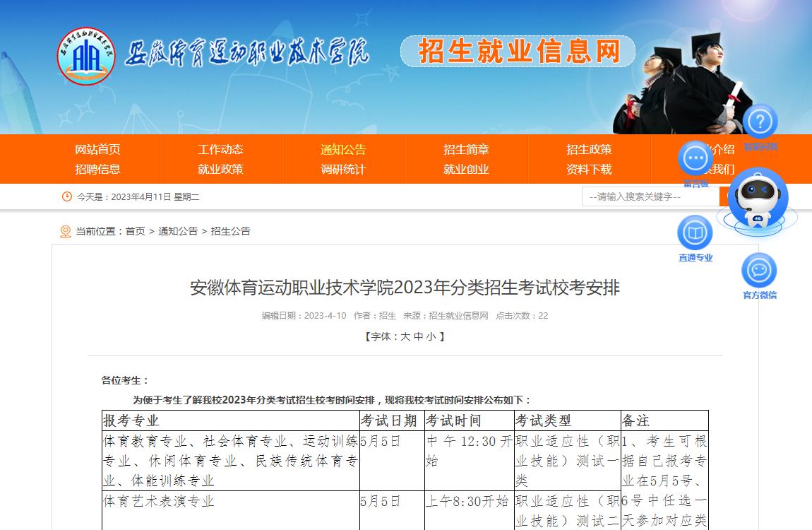Focus the search keyword input box

(650, 197)
